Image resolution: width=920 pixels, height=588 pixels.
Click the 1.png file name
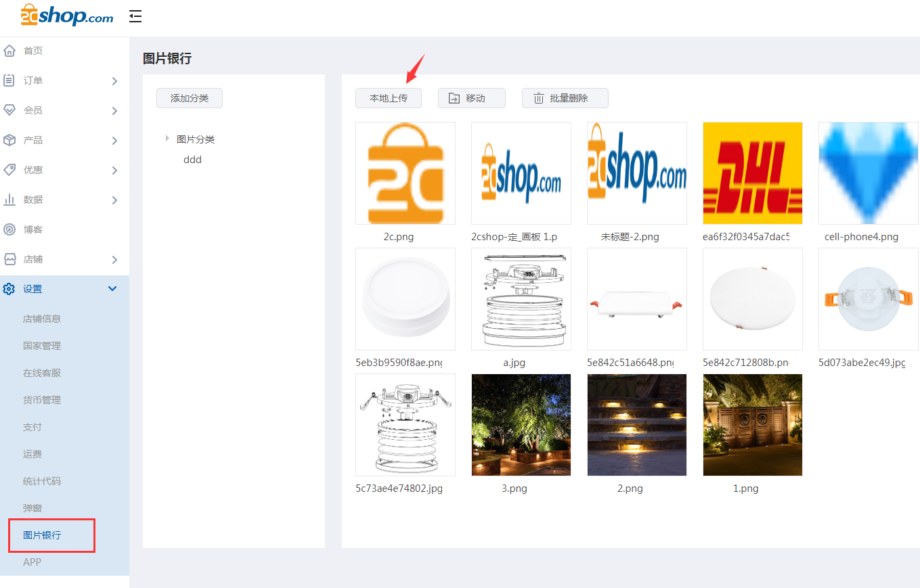746,489
